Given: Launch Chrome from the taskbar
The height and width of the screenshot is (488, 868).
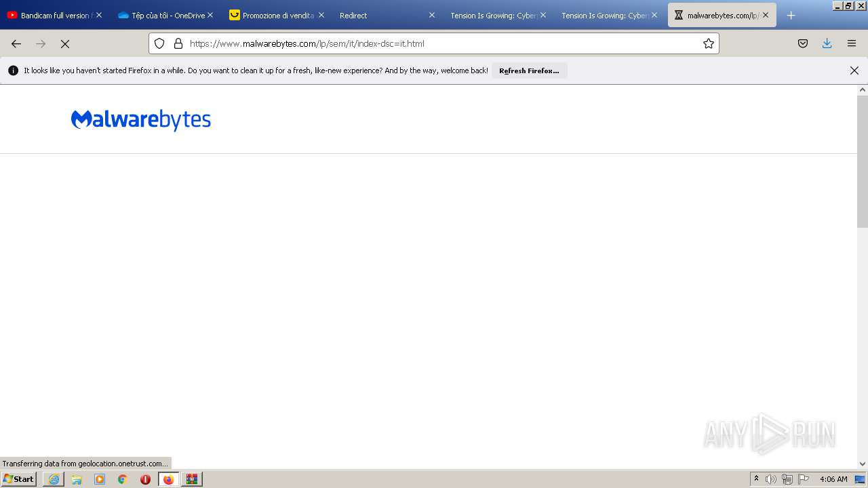Looking at the screenshot, I should coord(123,479).
